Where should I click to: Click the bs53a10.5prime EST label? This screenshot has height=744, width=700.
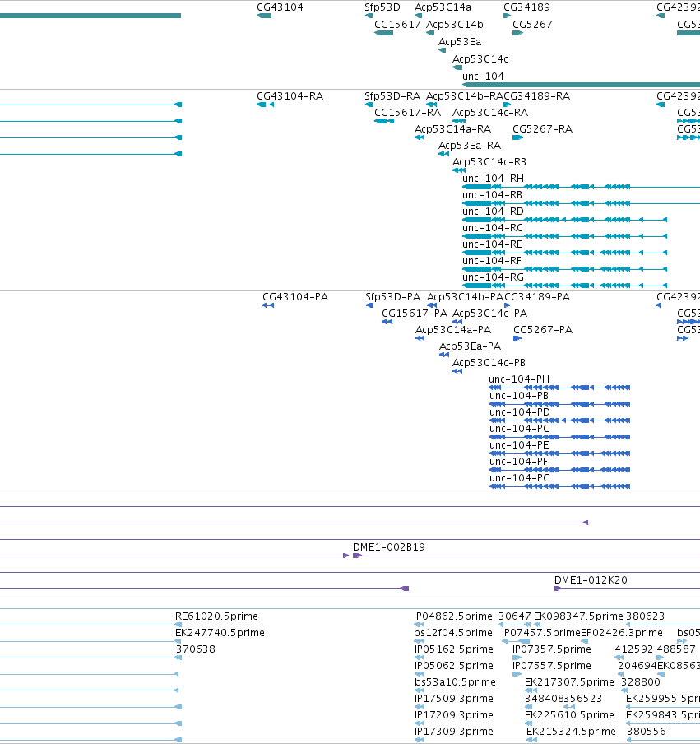(x=455, y=681)
